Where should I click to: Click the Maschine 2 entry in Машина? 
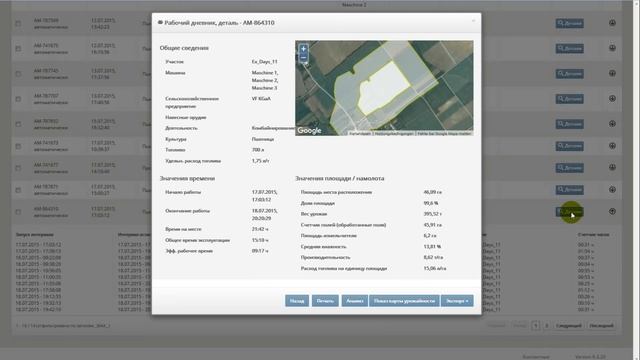[264, 80]
